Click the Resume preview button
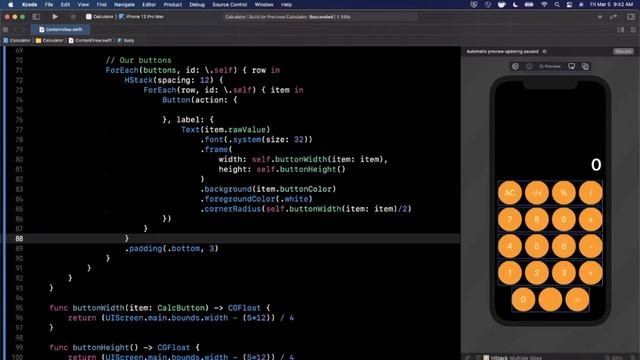This screenshot has width=640, height=360. (623, 51)
